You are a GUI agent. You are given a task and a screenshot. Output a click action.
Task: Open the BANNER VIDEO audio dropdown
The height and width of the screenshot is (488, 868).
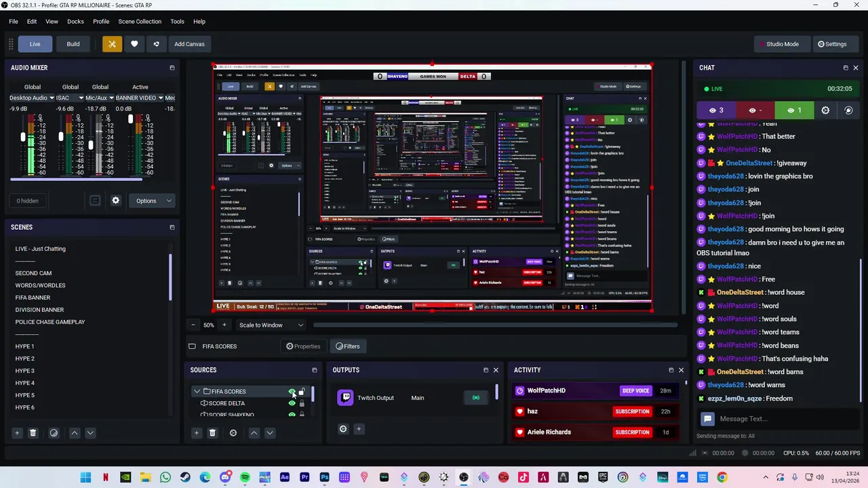point(140,98)
